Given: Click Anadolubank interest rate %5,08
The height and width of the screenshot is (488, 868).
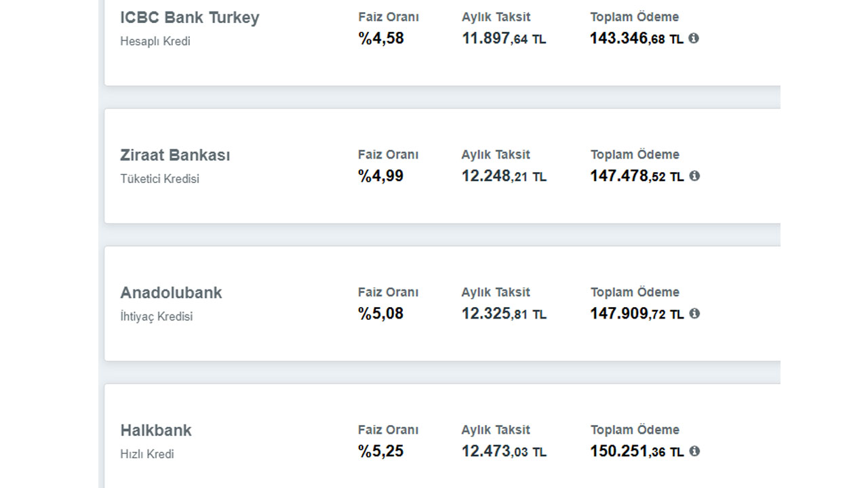Looking at the screenshot, I should [x=381, y=314].
